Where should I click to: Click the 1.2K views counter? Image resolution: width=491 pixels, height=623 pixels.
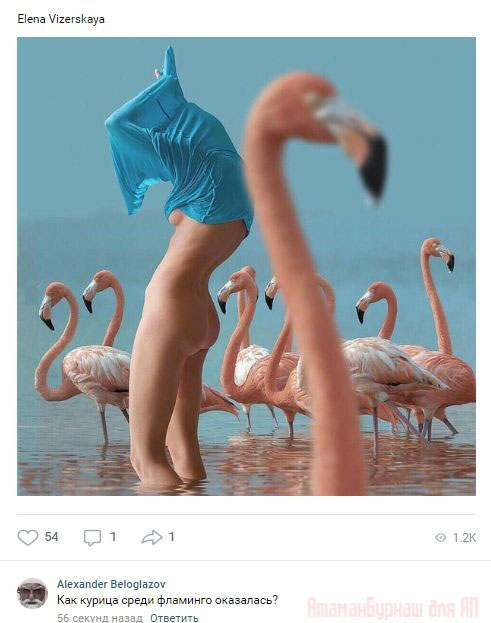click(x=464, y=538)
